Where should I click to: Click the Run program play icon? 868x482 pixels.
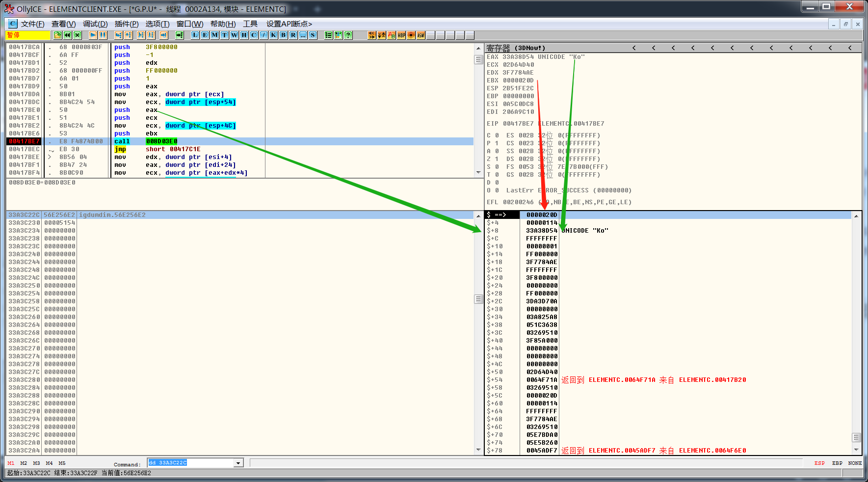(93, 35)
